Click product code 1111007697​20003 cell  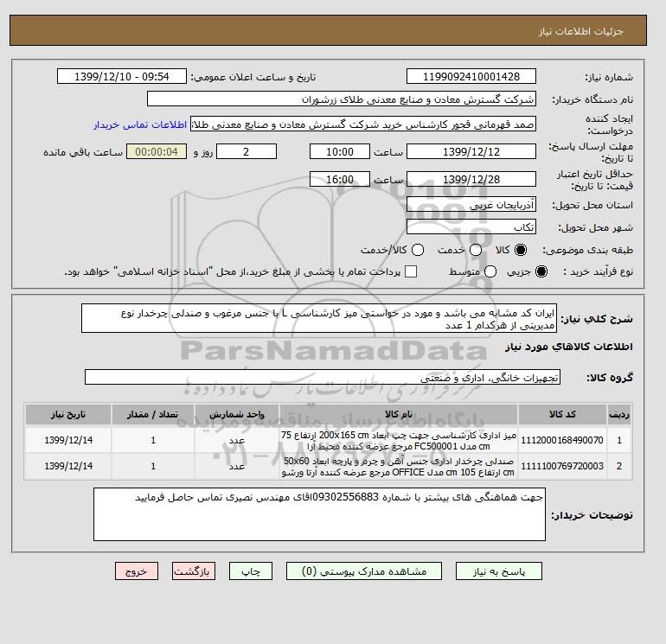[x=562, y=466]
